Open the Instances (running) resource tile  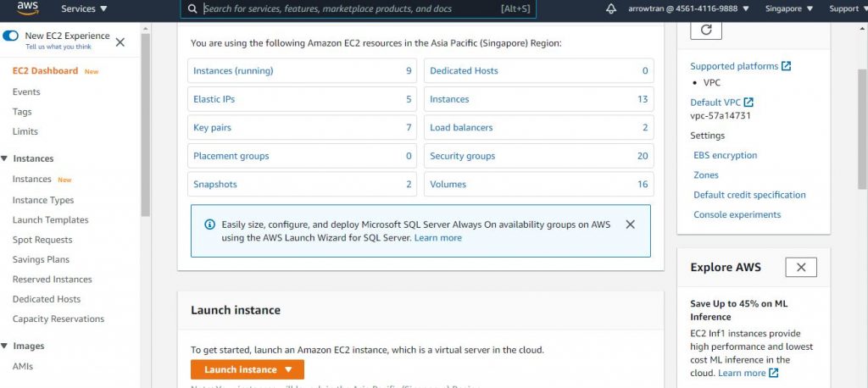pos(303,71)
